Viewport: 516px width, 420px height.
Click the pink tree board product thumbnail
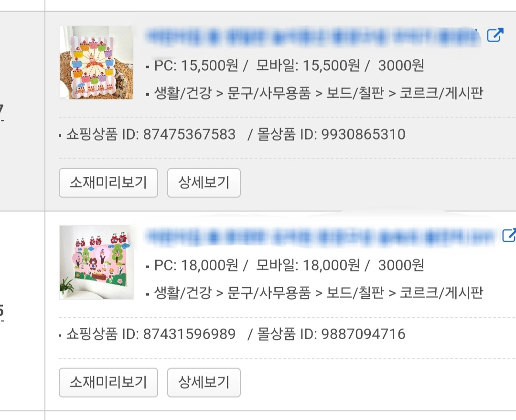pos(96,262)
